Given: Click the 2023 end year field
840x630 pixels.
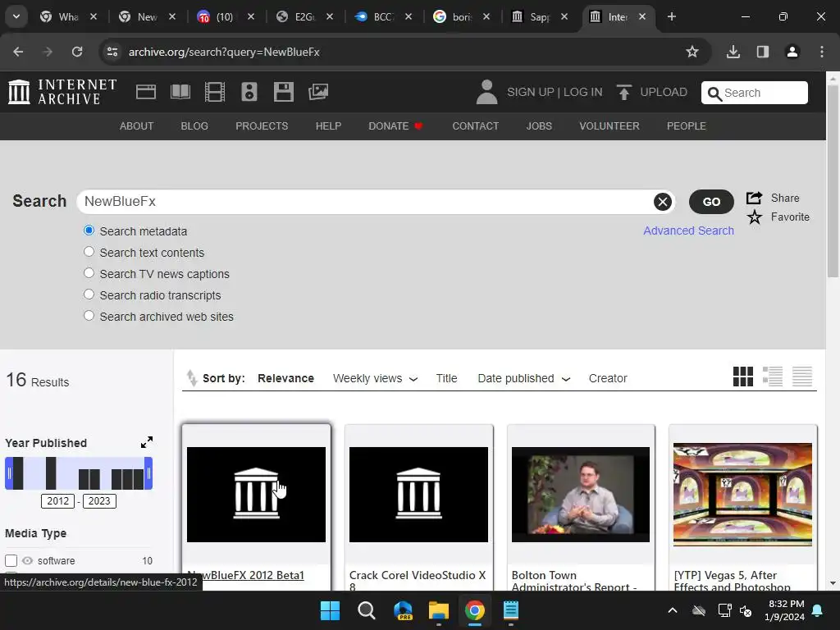Looking at the screenshot, I should tap(99, 501).
